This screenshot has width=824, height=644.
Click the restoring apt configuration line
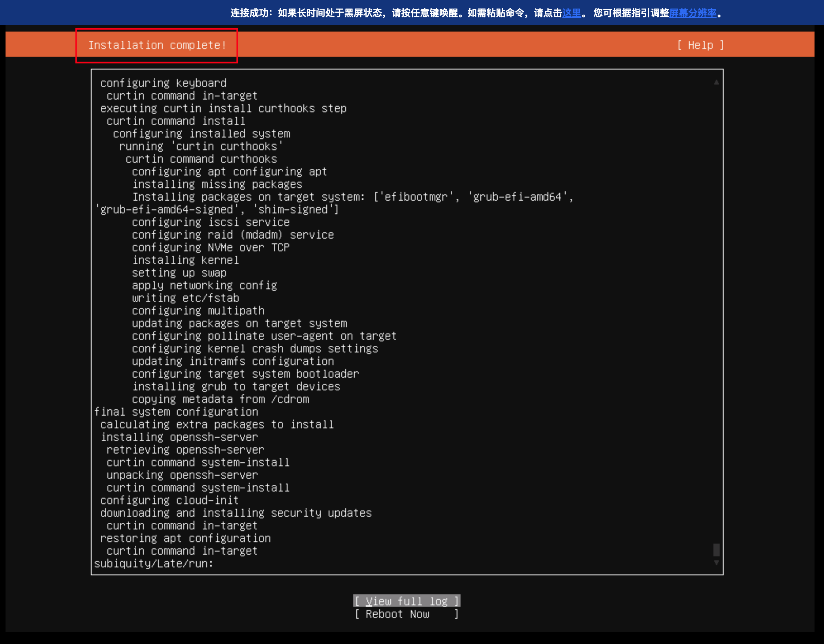(x=185, y=538)
